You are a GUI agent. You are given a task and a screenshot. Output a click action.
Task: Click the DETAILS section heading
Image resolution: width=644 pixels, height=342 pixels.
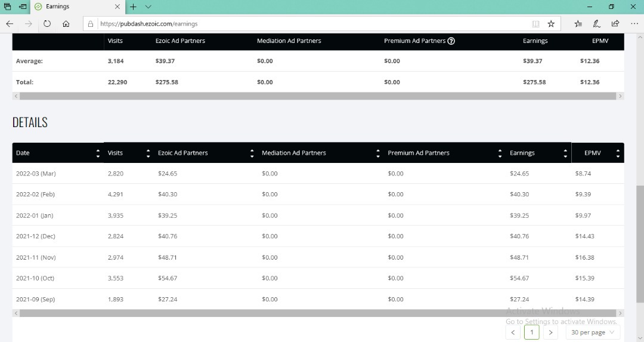click(30, 122)
